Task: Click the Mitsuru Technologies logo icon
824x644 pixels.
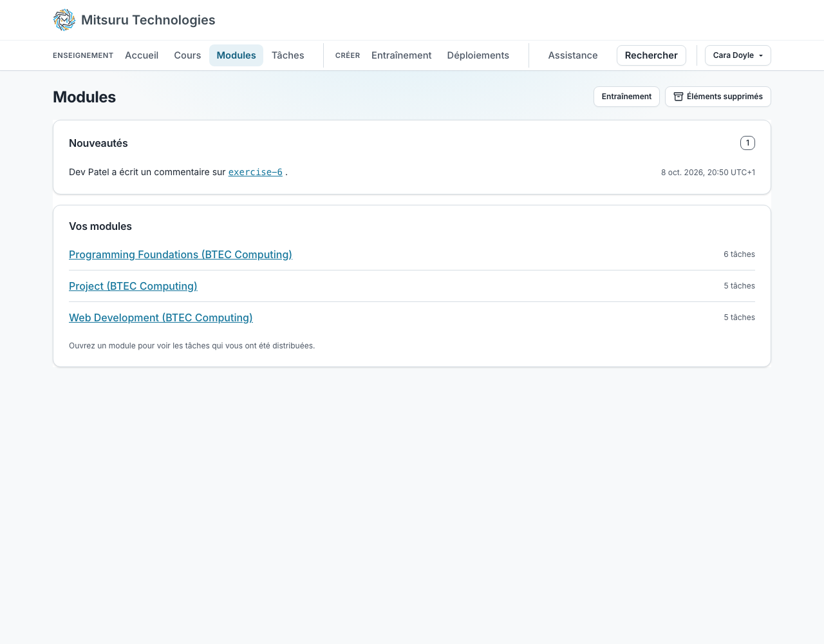Action: pyautogui.click(x=64, y=20)
